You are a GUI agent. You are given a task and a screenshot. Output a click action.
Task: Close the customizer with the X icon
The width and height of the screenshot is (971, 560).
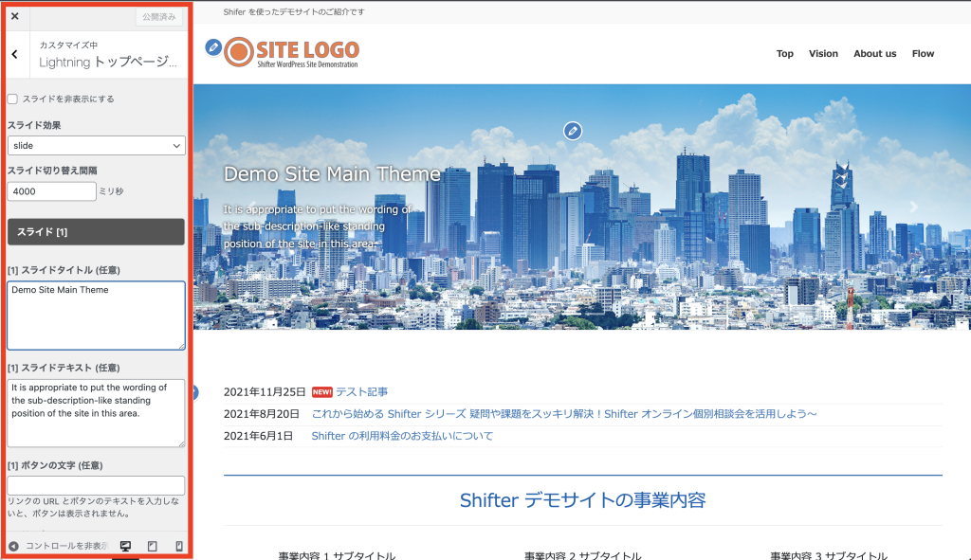(x=14, y=16)
